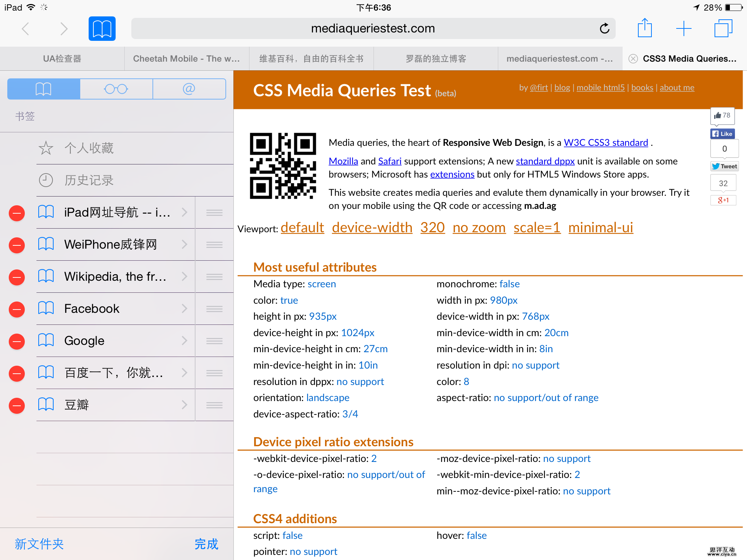
Task: Tap 完成 to finish editing bookmarks
Action: pyautogui.click(x=206, y=544)
